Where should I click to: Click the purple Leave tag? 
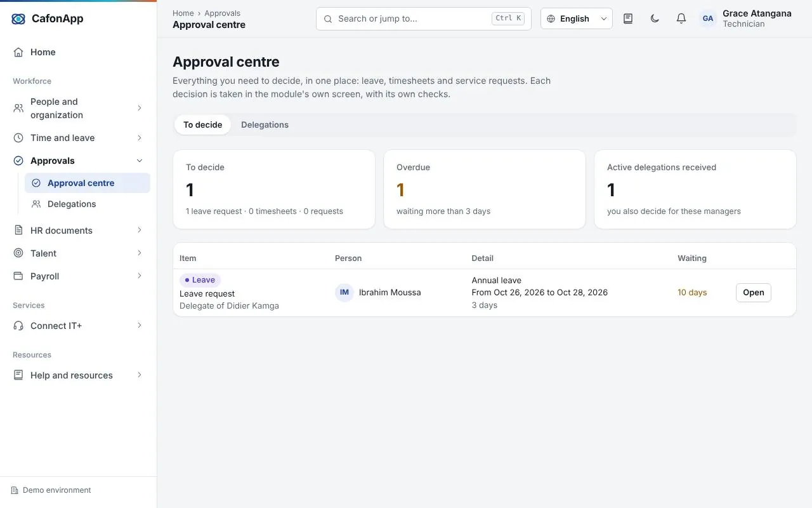coord(200,280)
